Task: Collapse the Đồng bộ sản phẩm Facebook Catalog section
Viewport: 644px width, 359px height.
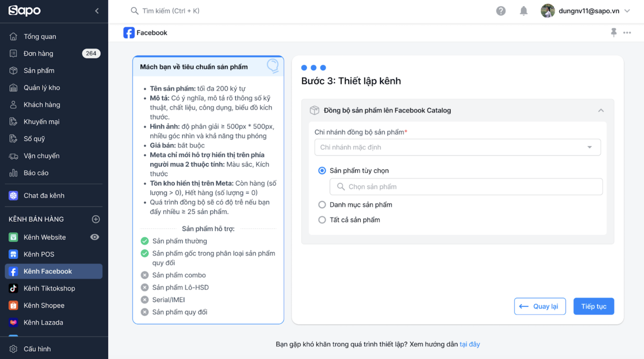Action: coord(601,110)
